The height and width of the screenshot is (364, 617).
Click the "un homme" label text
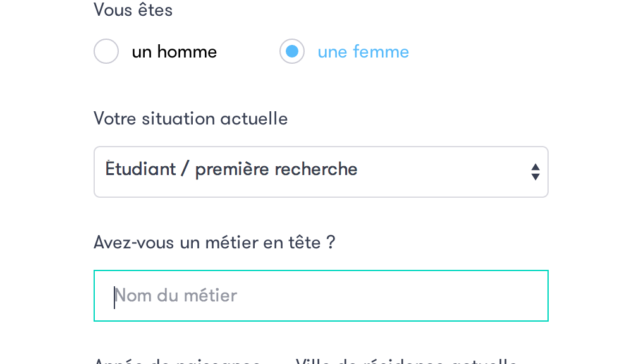[174, 52]
